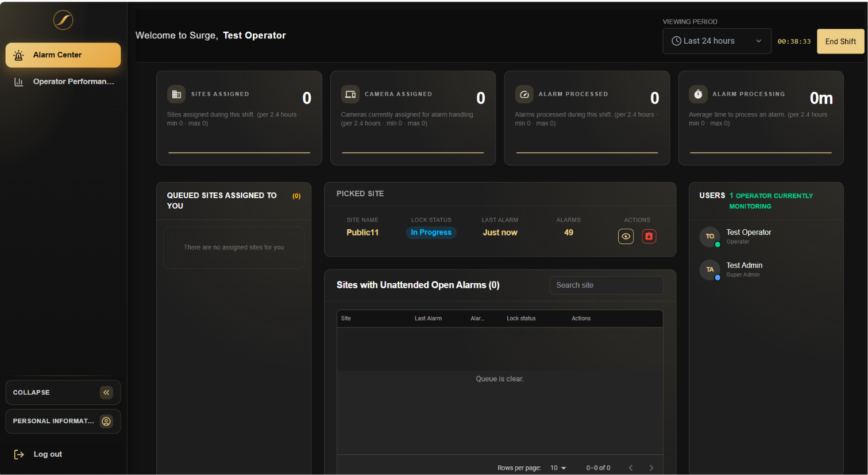
Task: Open the Alarm Center menu item
Action: 63,55
